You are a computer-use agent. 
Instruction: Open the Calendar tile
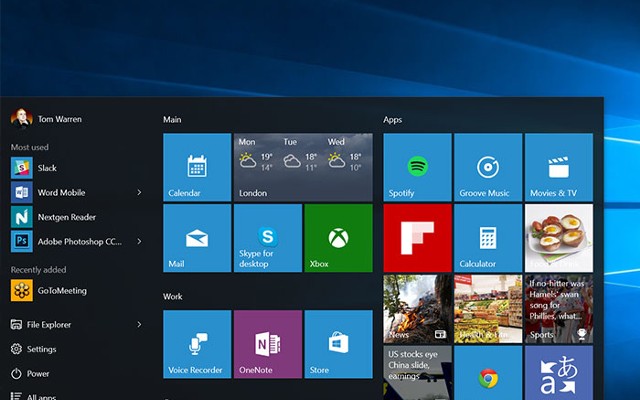(x=197, y=167)
